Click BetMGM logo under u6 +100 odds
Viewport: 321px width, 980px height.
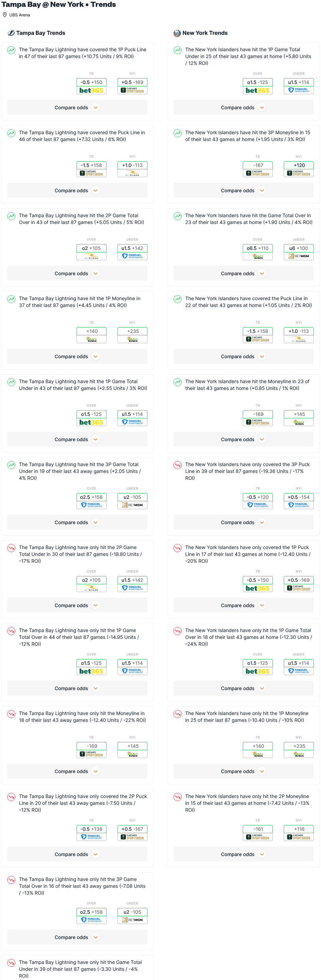click(x=298, y=256)
